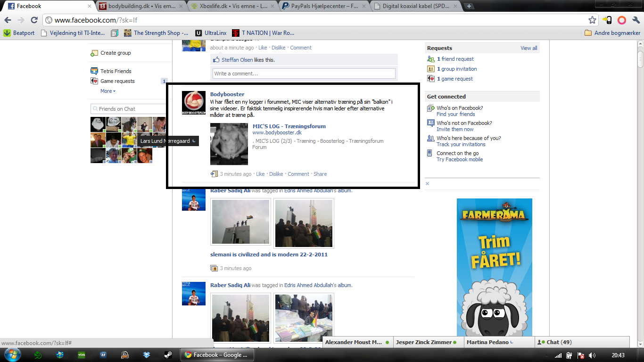Open the Andre bogmærker bookmarks folder

612,33
